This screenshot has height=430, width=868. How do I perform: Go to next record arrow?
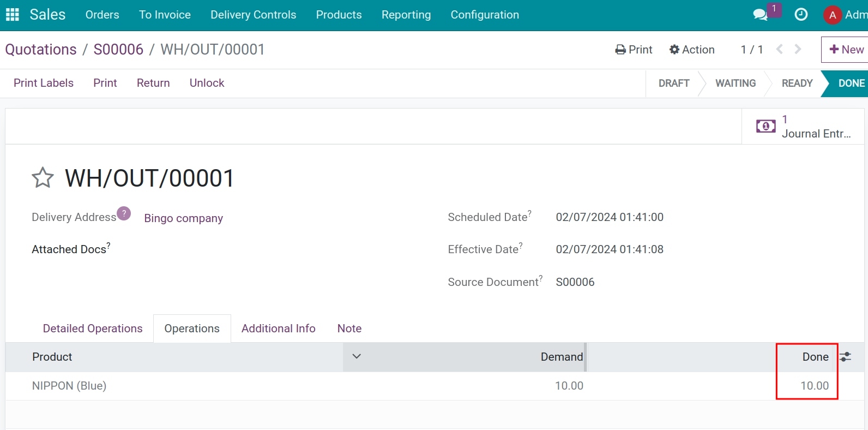click(x=798, y=50)
